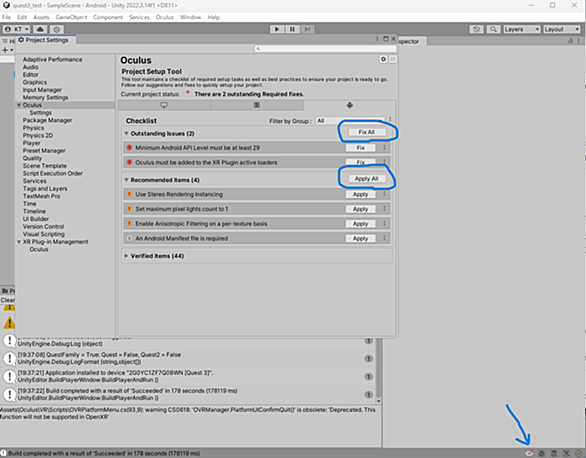Viewport: 586px width, 458px height.
Task: Open the File menu
Action: 6,17
